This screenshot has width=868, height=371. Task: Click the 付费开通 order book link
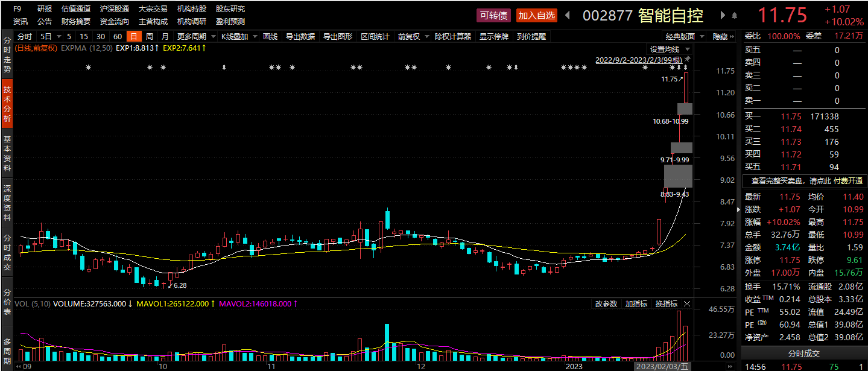point(849,180)
